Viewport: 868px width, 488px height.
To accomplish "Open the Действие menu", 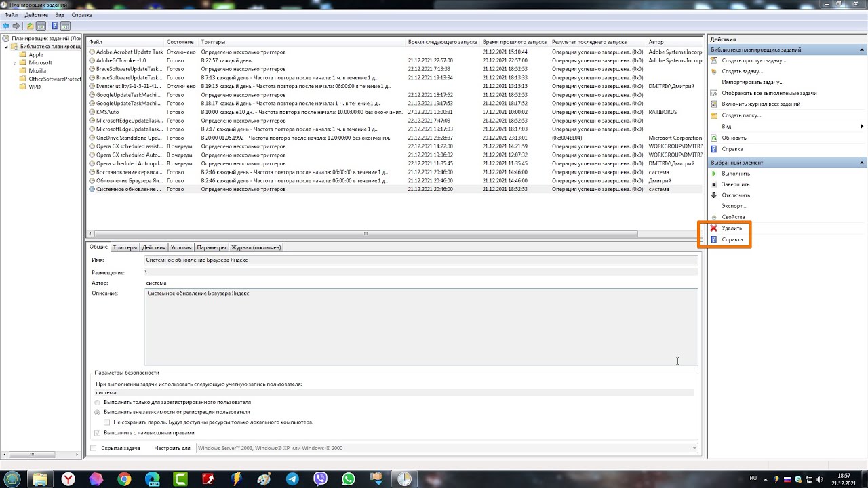I will tap(37, 15).
